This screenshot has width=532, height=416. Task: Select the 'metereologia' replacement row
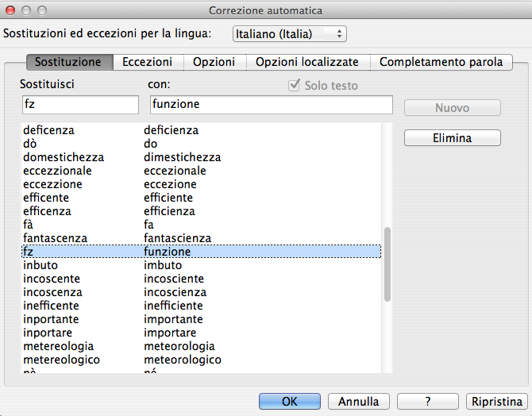59,346
